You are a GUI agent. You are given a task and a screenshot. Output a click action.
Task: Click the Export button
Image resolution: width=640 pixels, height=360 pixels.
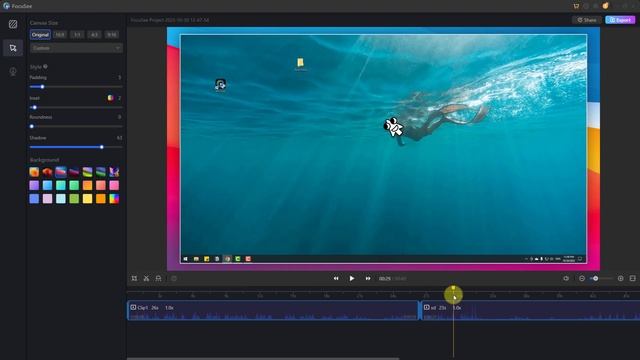pos(620,20)
